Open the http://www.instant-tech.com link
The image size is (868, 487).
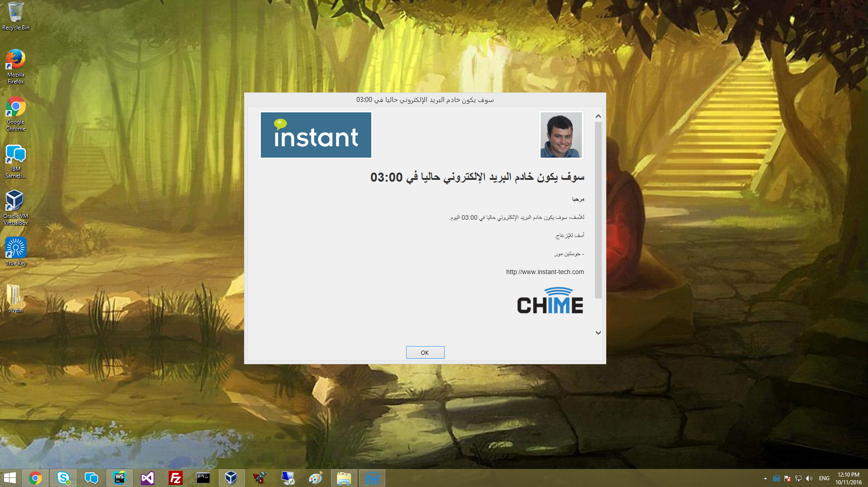tap(545, 272)
